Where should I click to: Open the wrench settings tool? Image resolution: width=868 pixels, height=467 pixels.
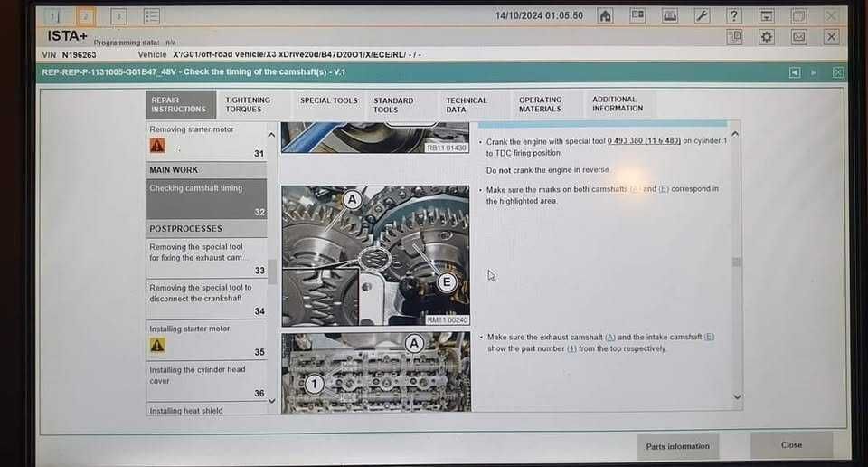point(702,15)
